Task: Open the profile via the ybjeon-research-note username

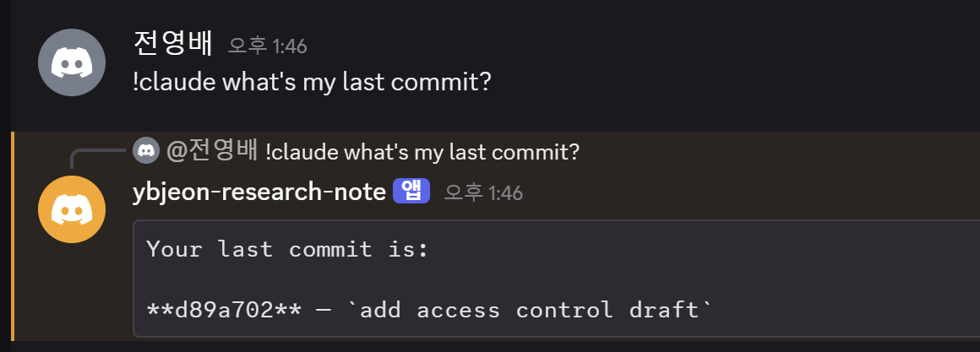Action: pyautogui.click(x=259, y=192)
